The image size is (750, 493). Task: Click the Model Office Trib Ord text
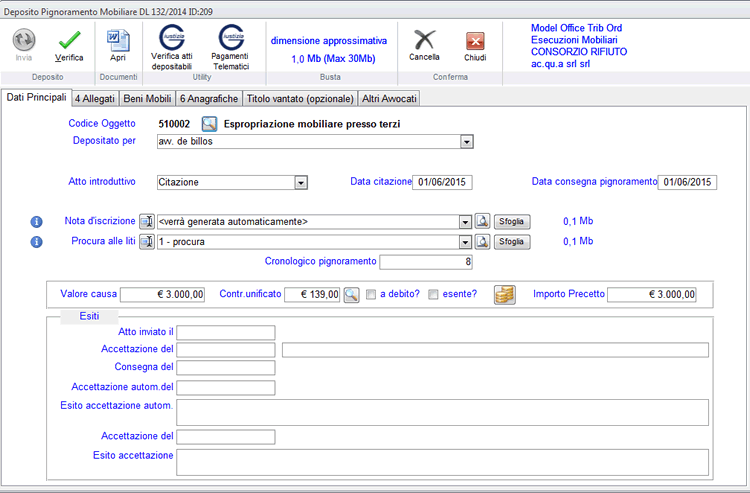[576, 28]
